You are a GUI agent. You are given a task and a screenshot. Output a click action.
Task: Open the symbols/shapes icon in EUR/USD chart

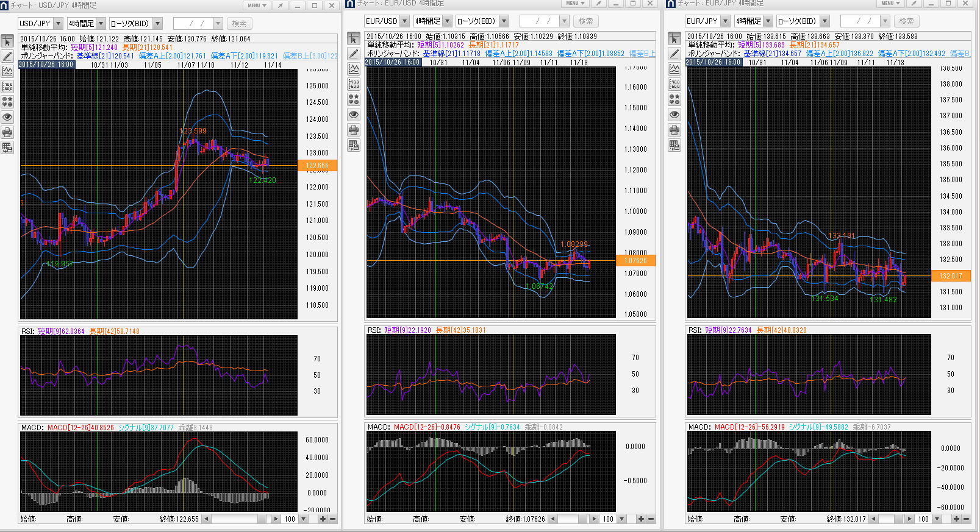(x=354, y=99)
